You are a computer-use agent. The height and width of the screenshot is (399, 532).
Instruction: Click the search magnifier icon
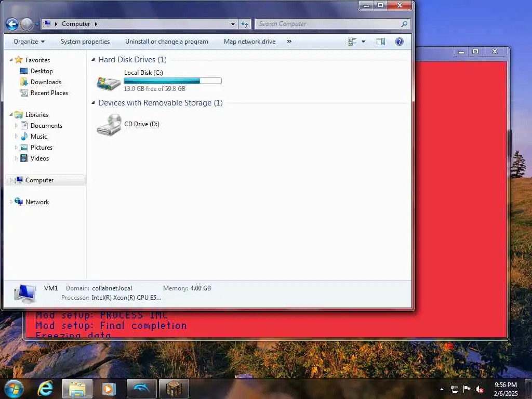tap(404, 24)
